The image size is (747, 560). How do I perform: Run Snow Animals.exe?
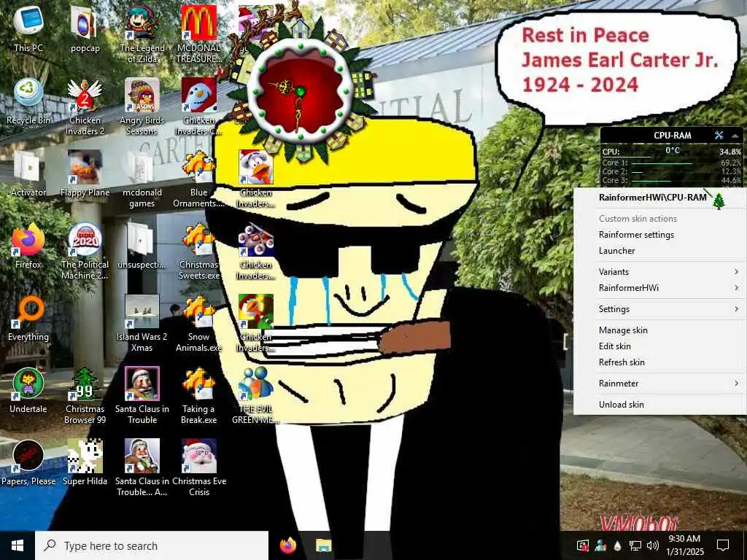click(198, 323)
